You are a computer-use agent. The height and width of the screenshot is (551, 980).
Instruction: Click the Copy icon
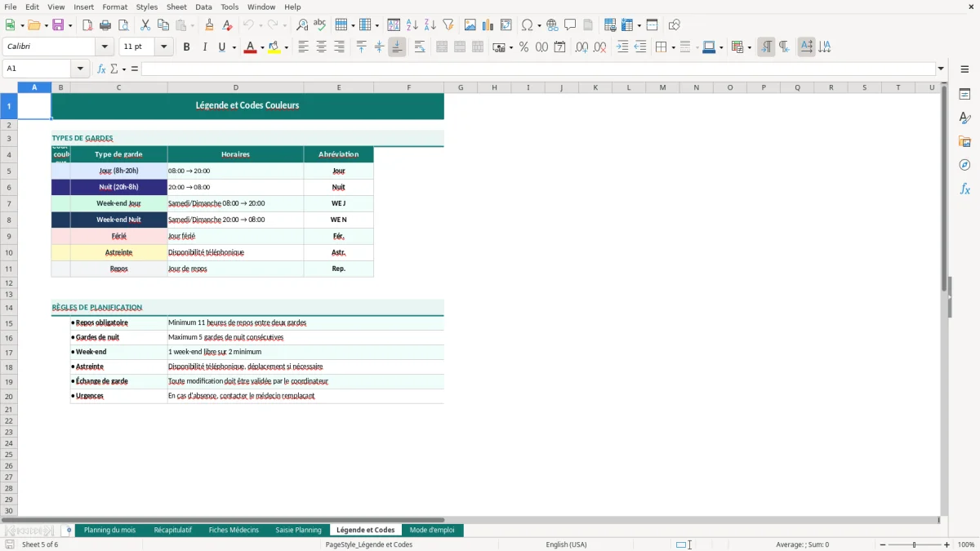[x=163, y=25]
